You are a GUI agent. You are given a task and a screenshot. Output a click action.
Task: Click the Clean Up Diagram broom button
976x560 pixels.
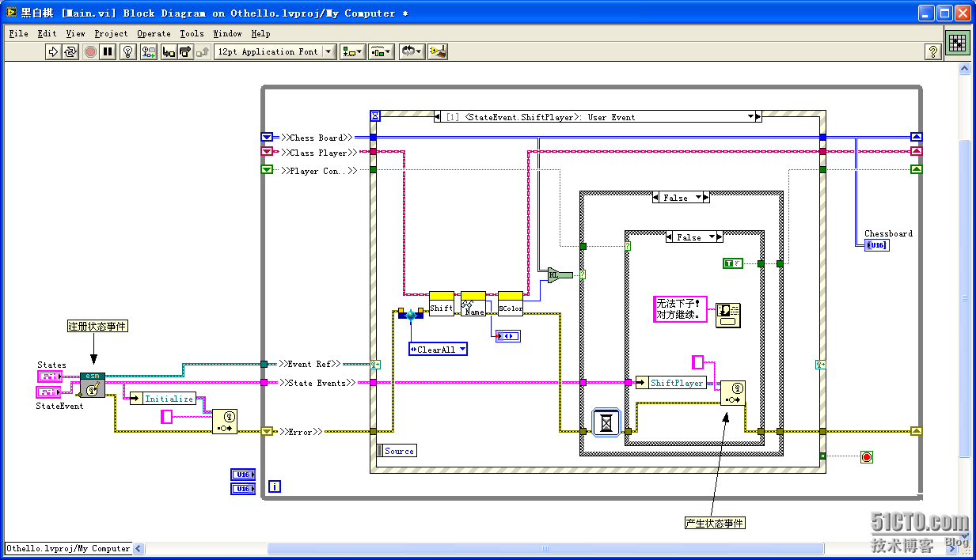[438, 51]
